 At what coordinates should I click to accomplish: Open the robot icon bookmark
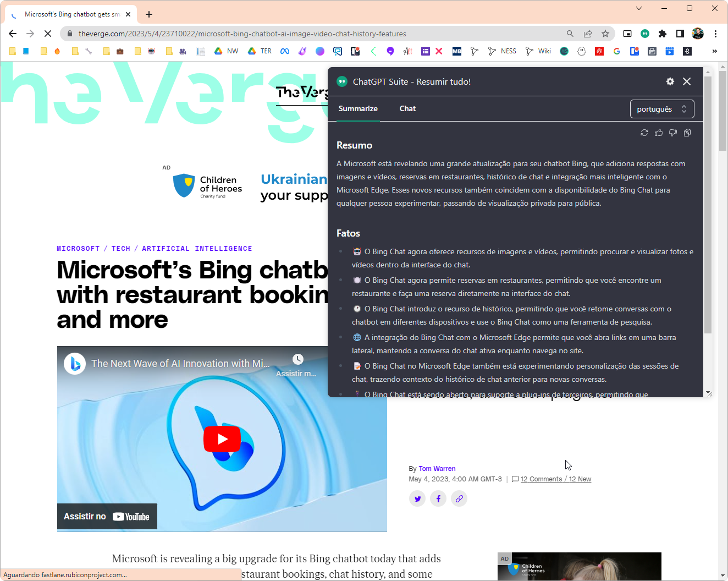tap(151, 51)
